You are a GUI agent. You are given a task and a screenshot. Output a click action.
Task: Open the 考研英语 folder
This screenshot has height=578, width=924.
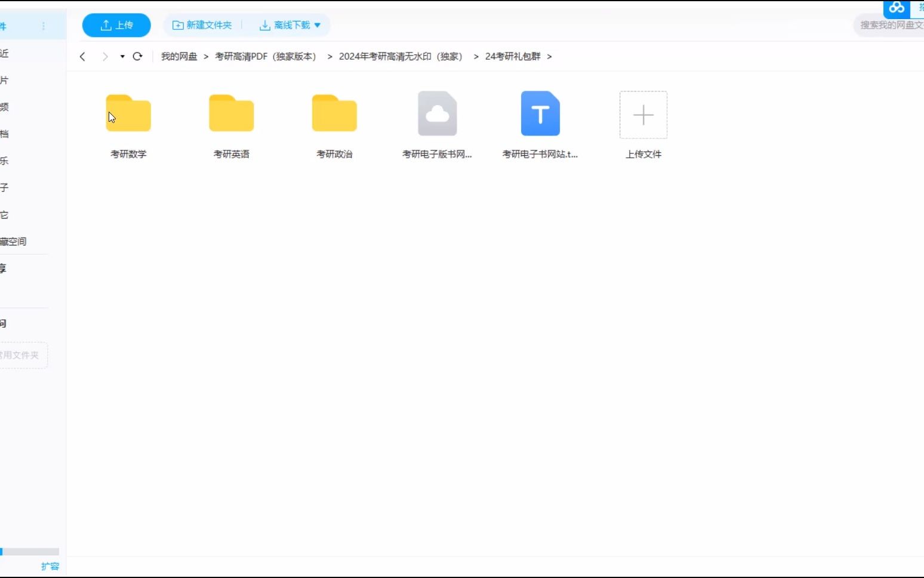point(232,113)
